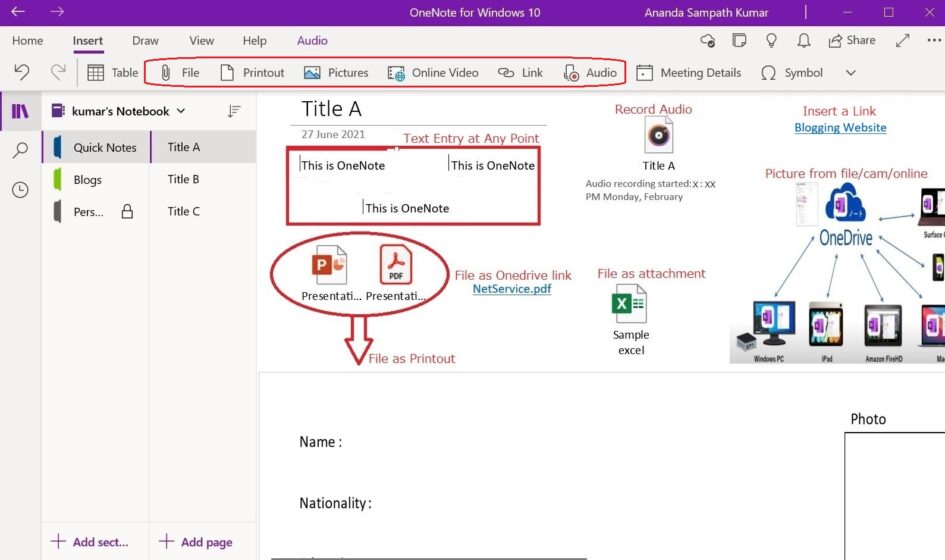Insert a file Printout
This screenshot has width=945, height=560.
(x=252, y=73)
